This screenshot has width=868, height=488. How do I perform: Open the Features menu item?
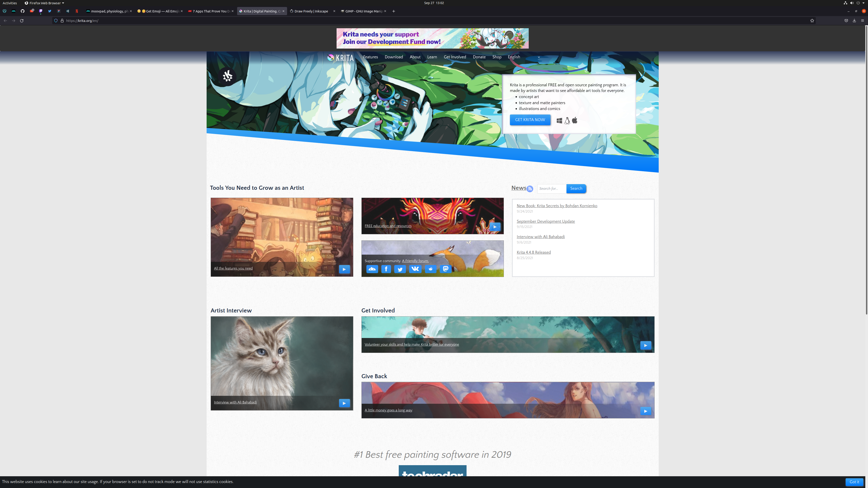point(370,57)
